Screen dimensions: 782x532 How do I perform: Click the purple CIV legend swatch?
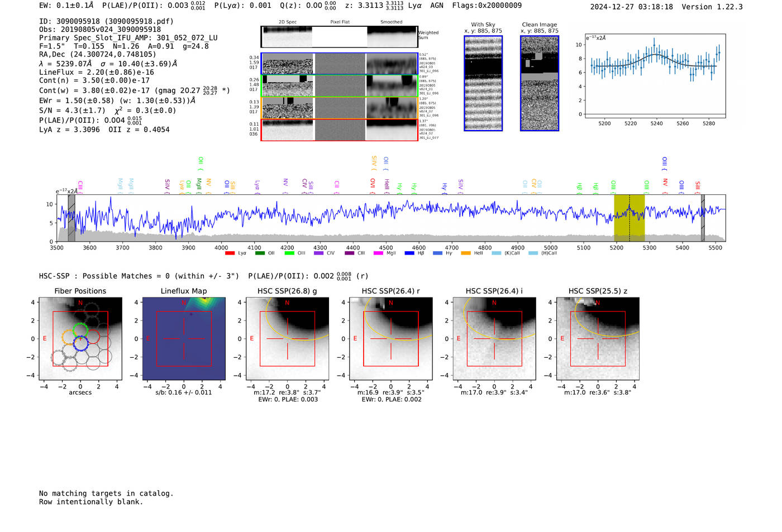pos(319,253)
